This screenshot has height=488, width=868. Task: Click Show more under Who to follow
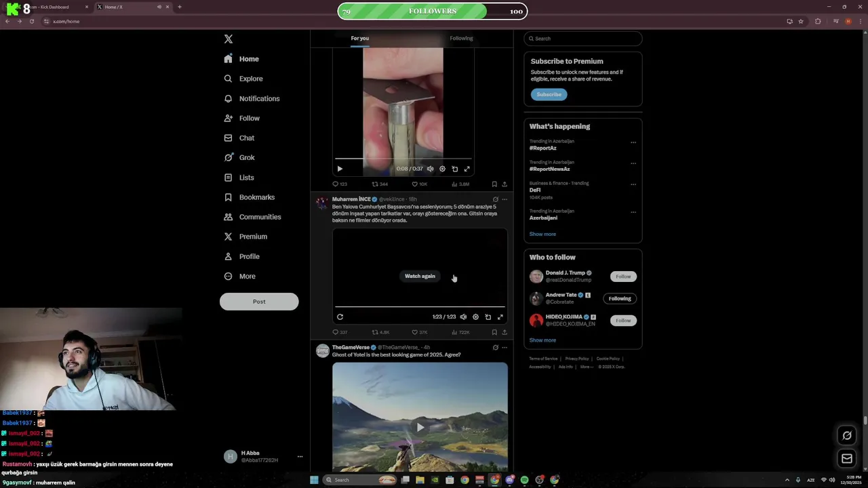(x=542, y=340)
